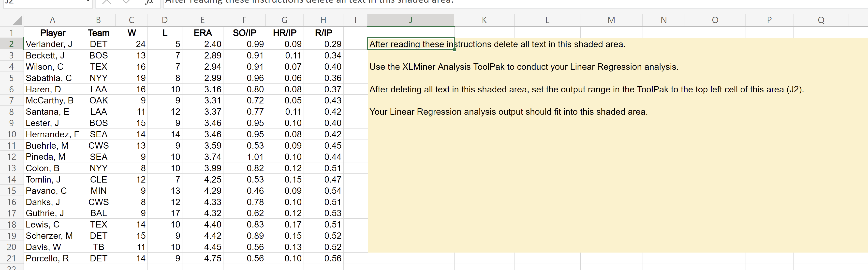Click the CLE team cell
Screen dimensions: 868x270
pos(98,179)
